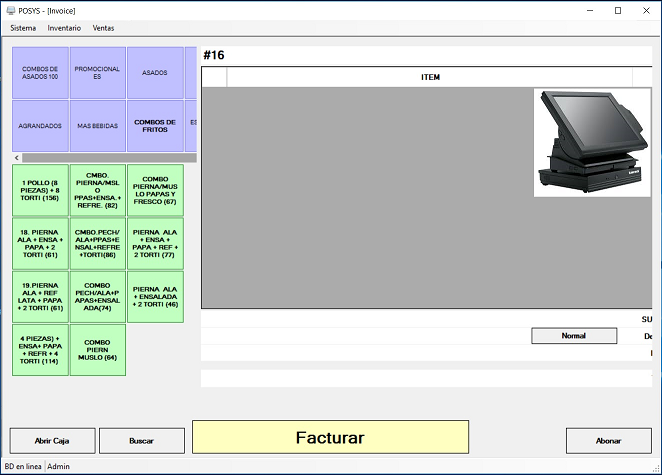Open the Ventas menu

coord(103,28)
